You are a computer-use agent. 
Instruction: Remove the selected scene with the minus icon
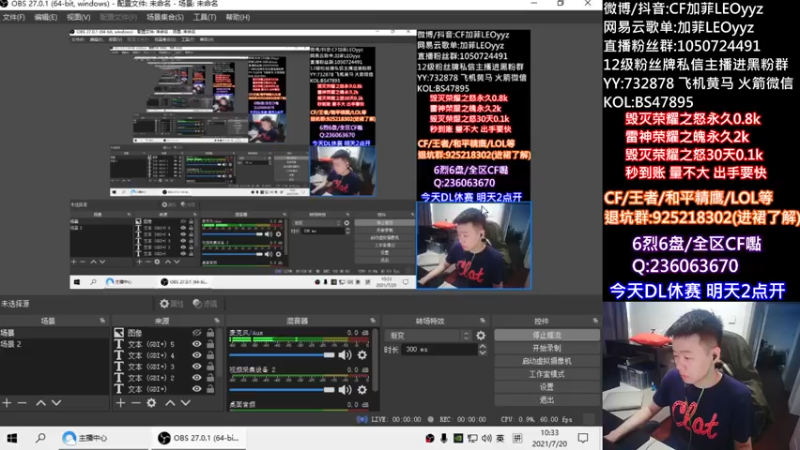[22, 403]
